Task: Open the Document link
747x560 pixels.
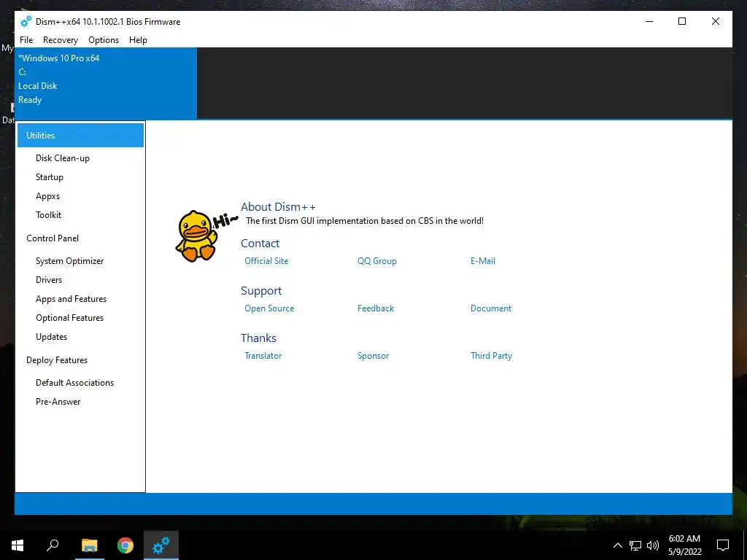Action: click(491, 308)
